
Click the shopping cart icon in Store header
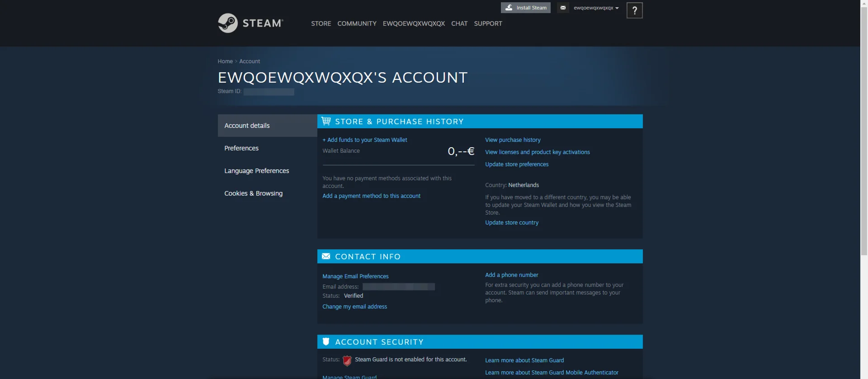pos(326,121)
